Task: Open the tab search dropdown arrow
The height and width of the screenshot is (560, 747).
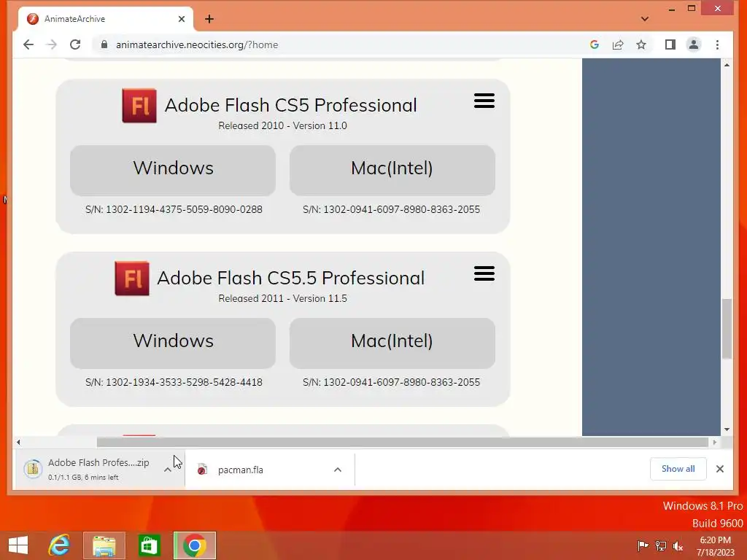Action: tap(645, 19)
